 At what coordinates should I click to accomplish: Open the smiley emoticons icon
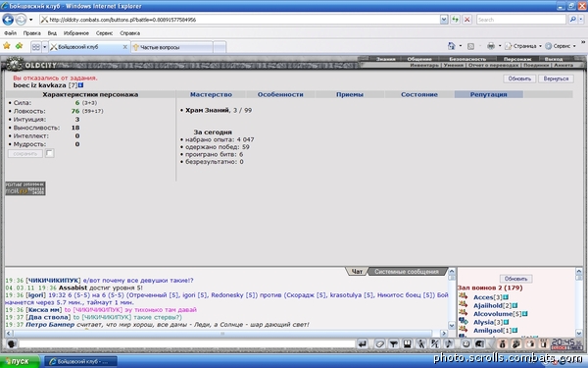(465, 343)
